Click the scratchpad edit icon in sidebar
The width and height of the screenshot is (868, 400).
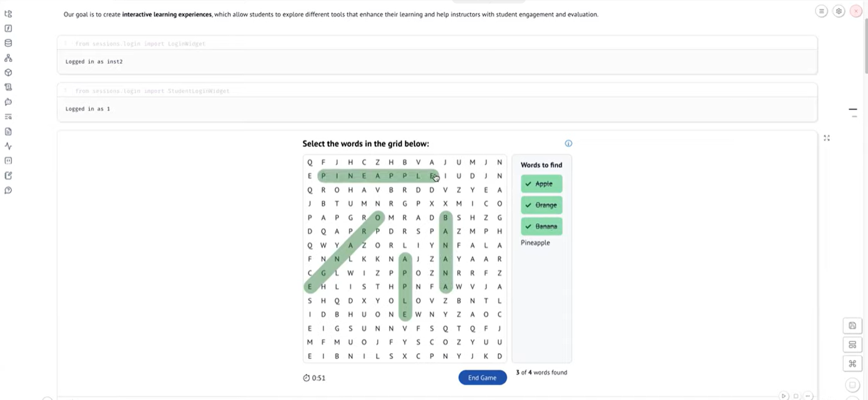click(8, 176)
